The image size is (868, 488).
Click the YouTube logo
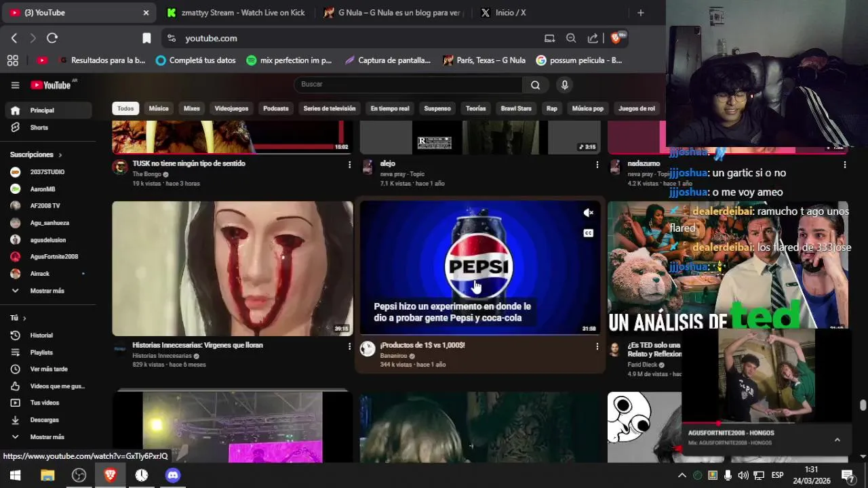51,85
